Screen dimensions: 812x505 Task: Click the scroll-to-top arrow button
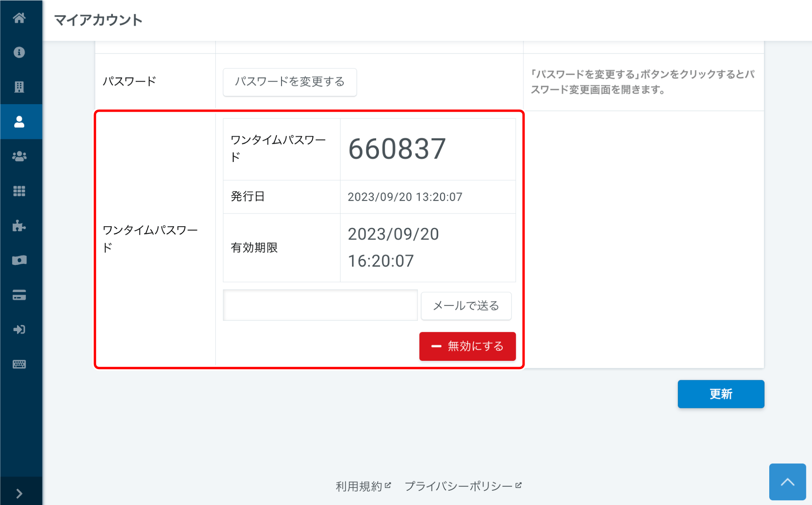click(787, 482)
